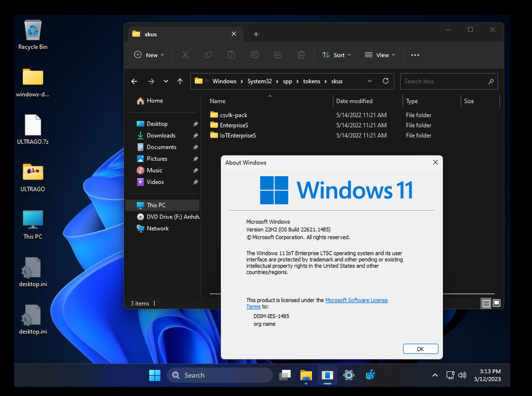
Task: Click the Cut scissors icon in toolbar
Action: click(x=185, y=55)
